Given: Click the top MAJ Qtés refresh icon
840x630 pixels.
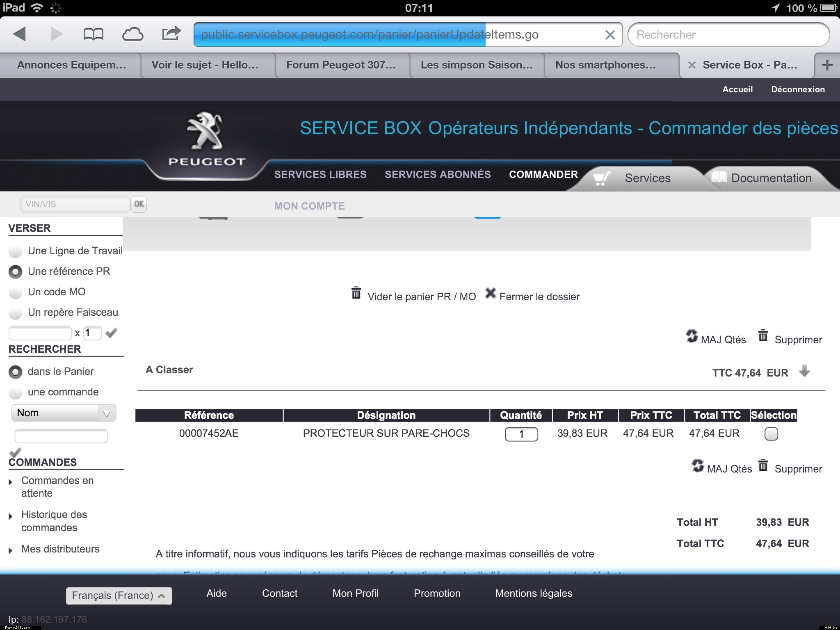Looking at the screenshot, I should (692, 336).
